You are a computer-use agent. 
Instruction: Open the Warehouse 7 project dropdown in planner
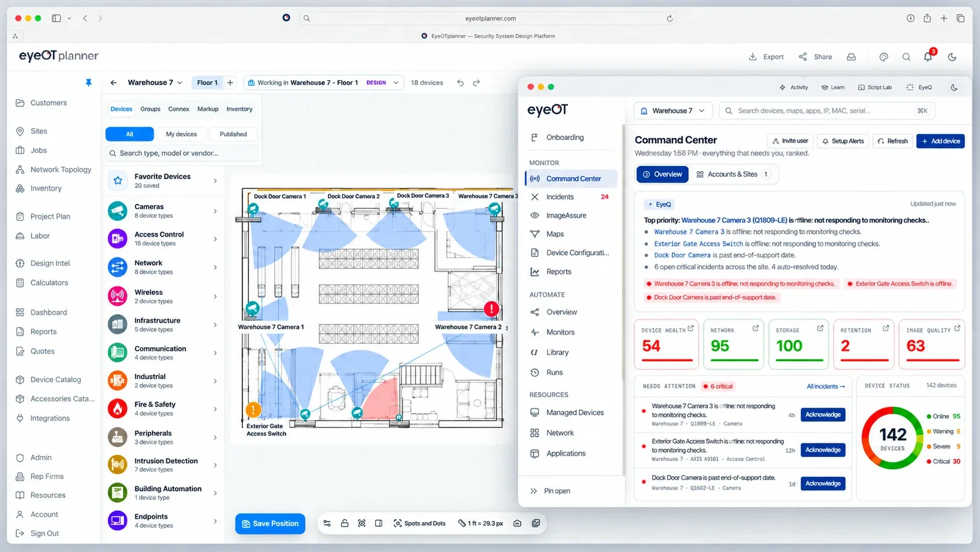[x=155, y=83]
